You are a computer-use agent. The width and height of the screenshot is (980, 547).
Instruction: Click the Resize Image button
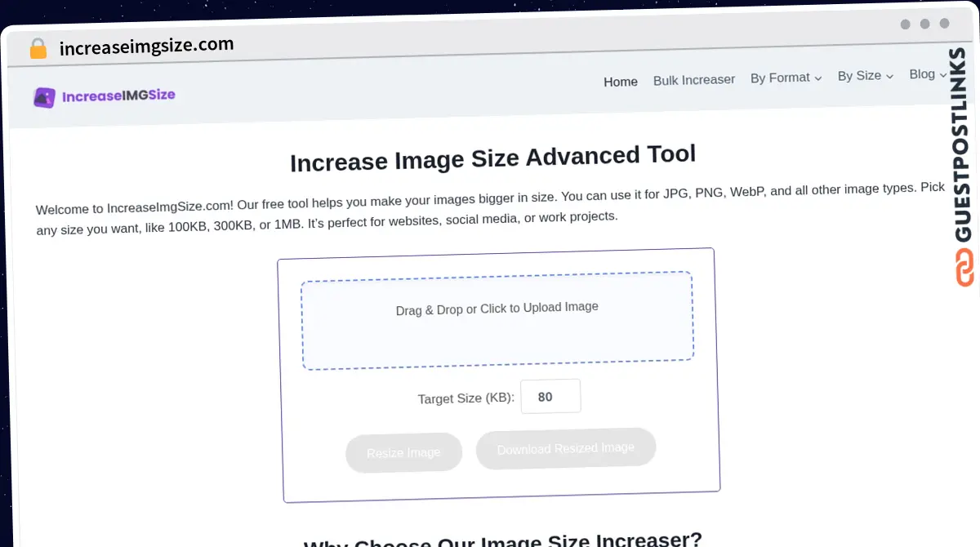point(403,452)
